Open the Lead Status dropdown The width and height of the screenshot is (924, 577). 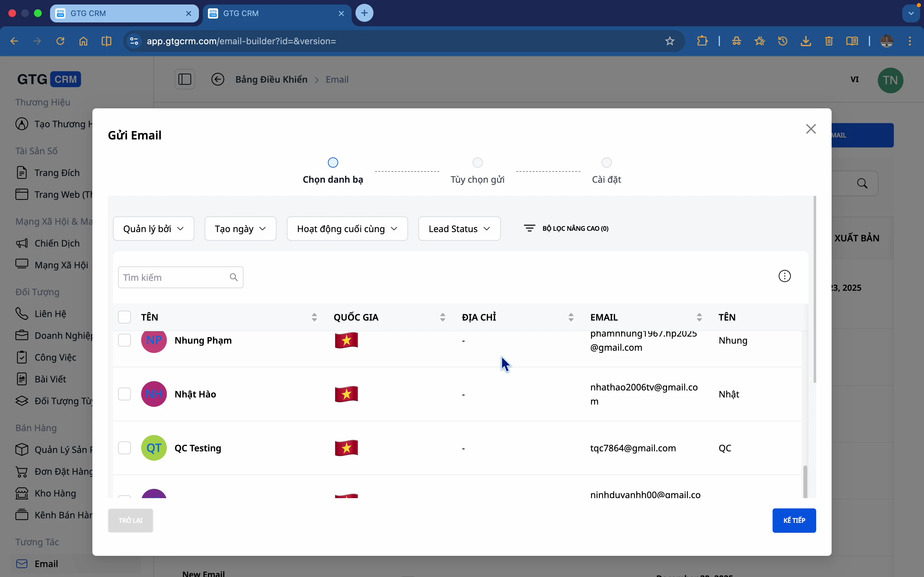tap(459, 229)
